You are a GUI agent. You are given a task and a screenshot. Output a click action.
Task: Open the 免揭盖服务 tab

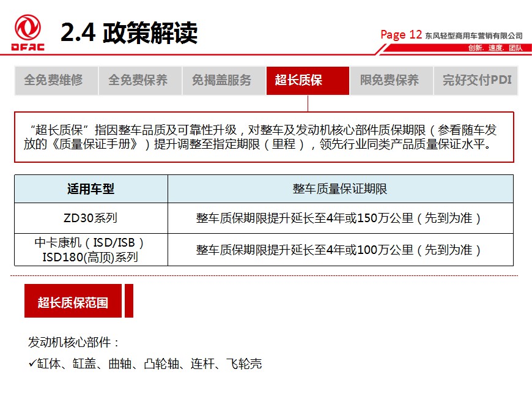[223, 80]
